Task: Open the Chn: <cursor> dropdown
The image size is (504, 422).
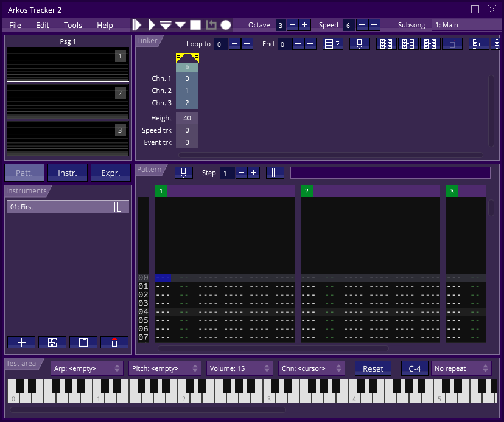Action: coord(312,368)
